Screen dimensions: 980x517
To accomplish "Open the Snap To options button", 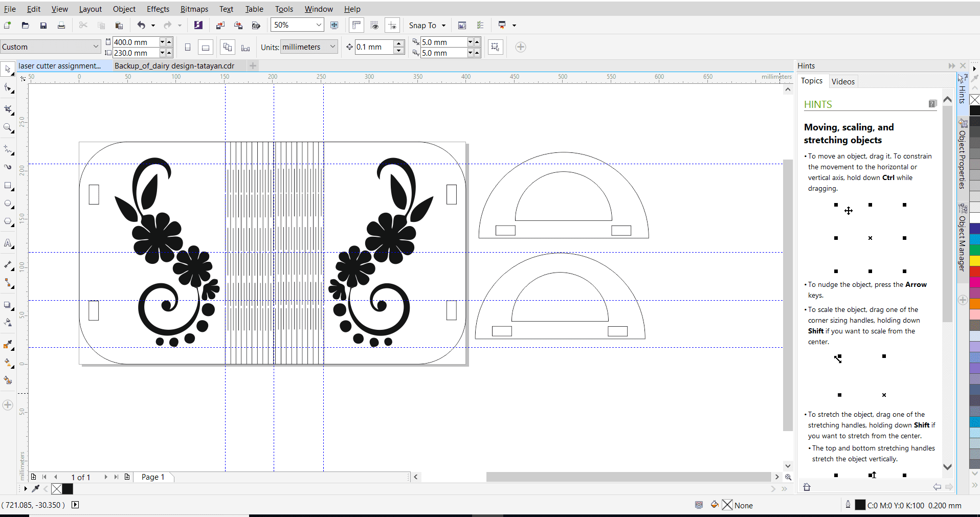I will (427, 25).
